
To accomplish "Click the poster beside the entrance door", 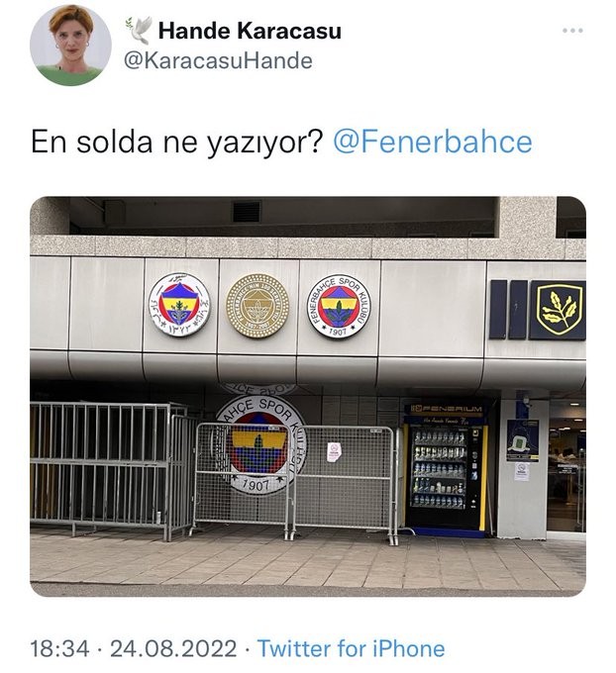I will pos(522,440).
